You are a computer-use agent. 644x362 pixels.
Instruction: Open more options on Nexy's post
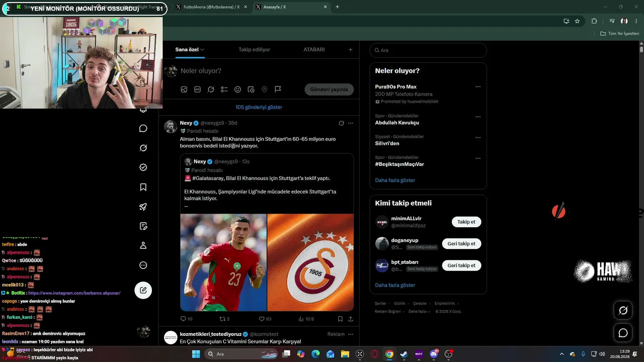click(351, 123)
